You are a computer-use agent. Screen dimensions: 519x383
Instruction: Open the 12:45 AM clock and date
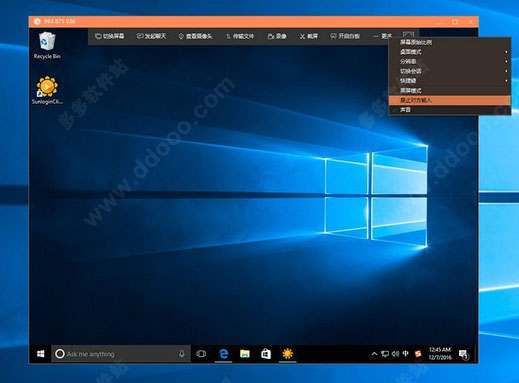pyautogui.click(x=440, y=354)
